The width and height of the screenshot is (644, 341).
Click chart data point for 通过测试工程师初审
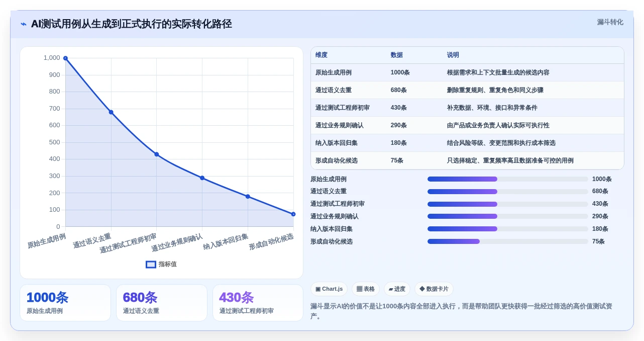tap(157, 154)
